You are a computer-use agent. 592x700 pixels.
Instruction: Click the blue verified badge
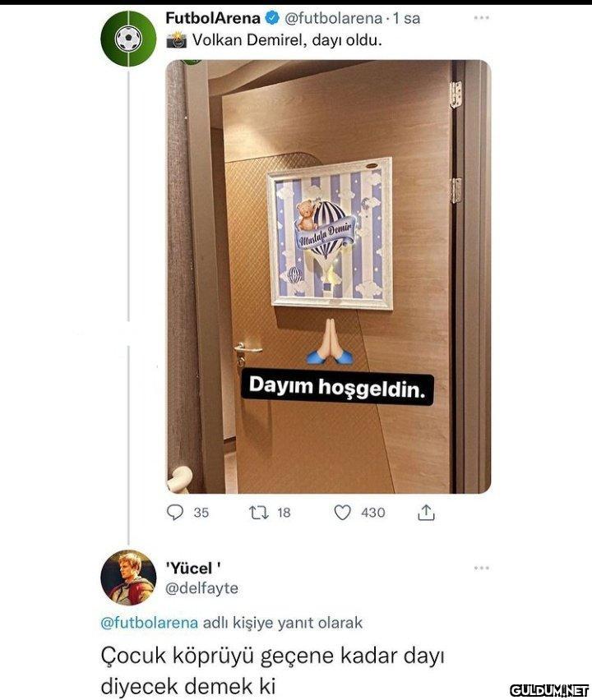tap(272, 18)
